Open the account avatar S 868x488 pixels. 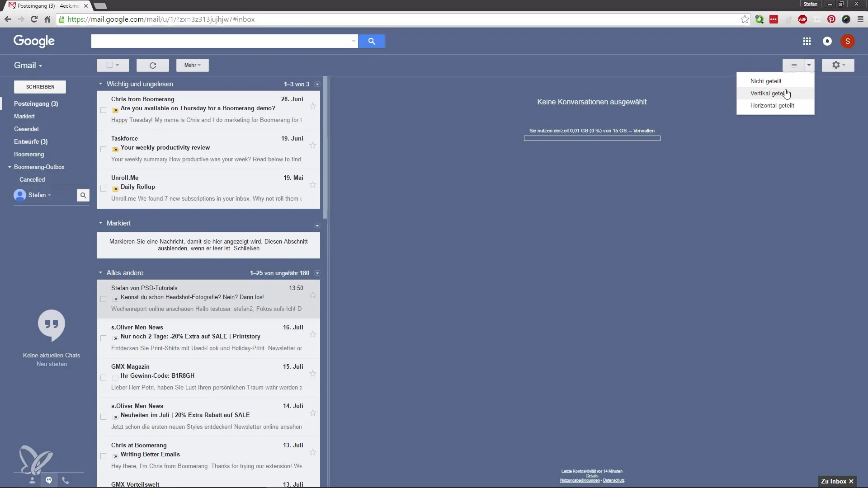(x=848, y=41)
